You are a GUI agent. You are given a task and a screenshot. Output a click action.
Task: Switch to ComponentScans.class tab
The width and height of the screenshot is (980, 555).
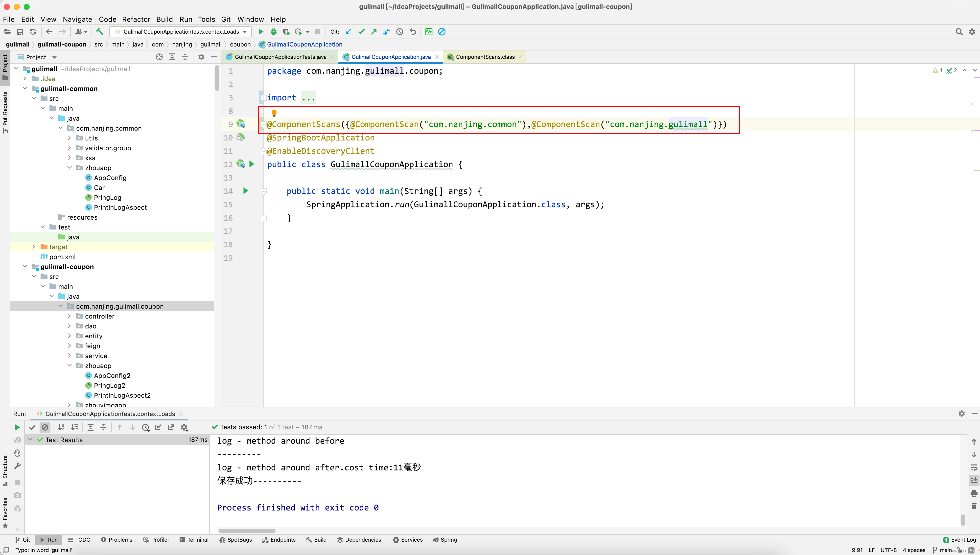click(x=485, y=57)
